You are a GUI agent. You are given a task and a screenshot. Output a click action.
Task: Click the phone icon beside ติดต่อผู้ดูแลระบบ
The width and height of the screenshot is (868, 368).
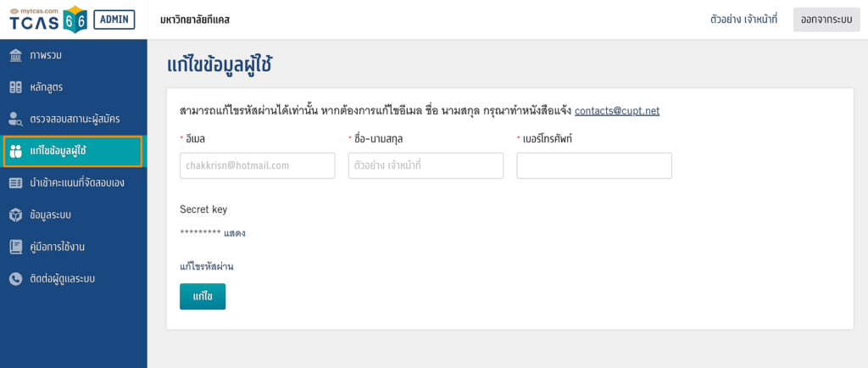[15, 278]
